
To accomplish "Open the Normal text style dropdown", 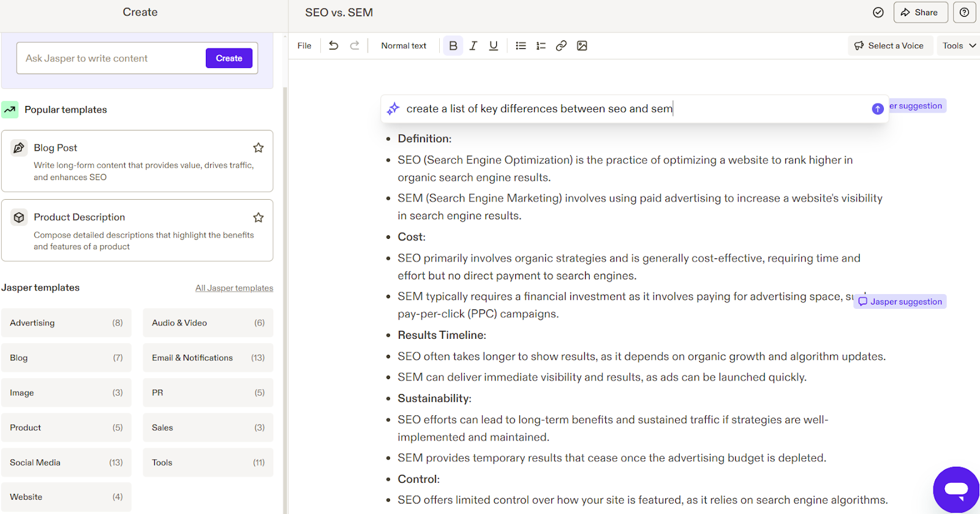I will pos(404,45).
